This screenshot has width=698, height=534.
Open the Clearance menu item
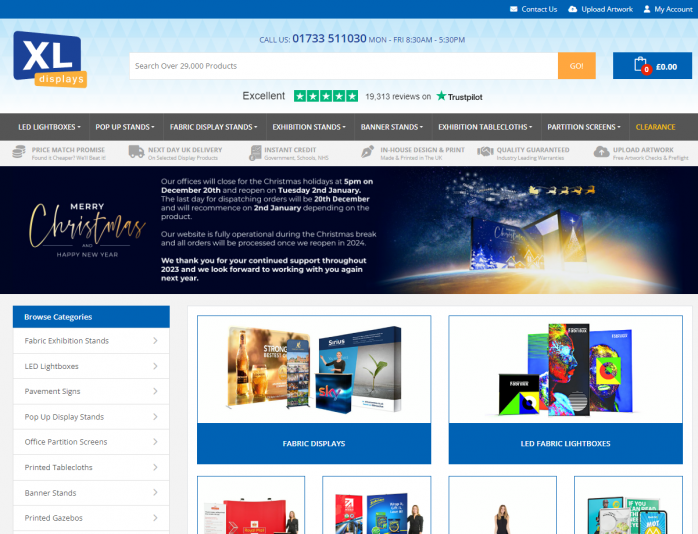[x=655, y=127]
